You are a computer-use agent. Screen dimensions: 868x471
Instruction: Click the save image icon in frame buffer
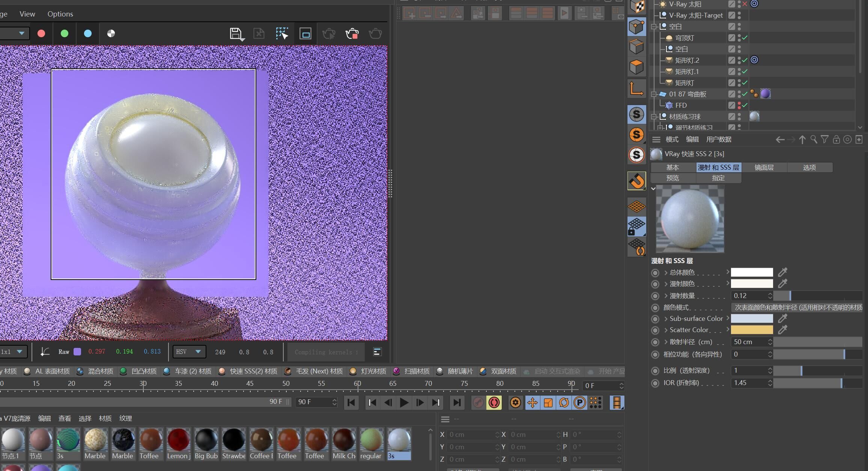(x=236, y=34)
